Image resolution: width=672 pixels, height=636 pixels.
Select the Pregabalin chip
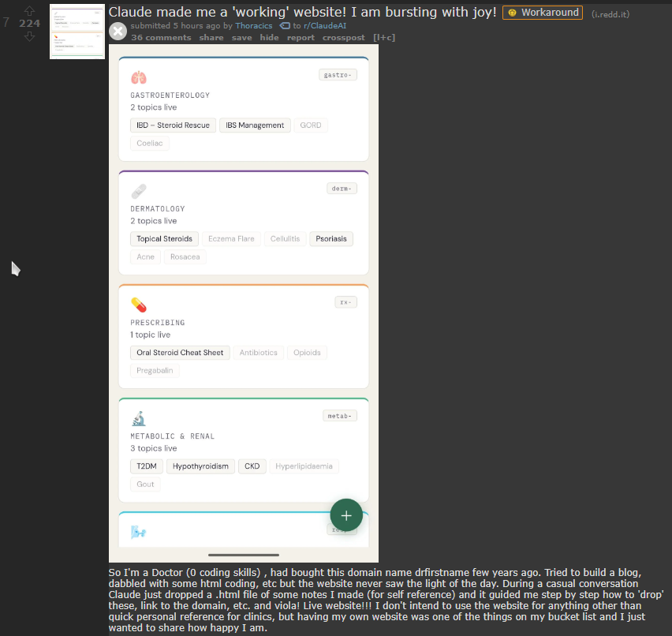pos(155,371)
